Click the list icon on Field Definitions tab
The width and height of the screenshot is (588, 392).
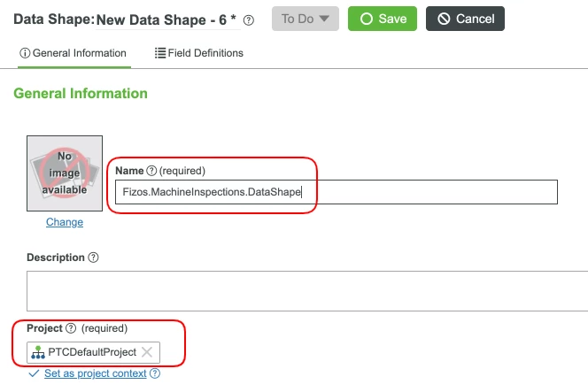click(160, 53)
